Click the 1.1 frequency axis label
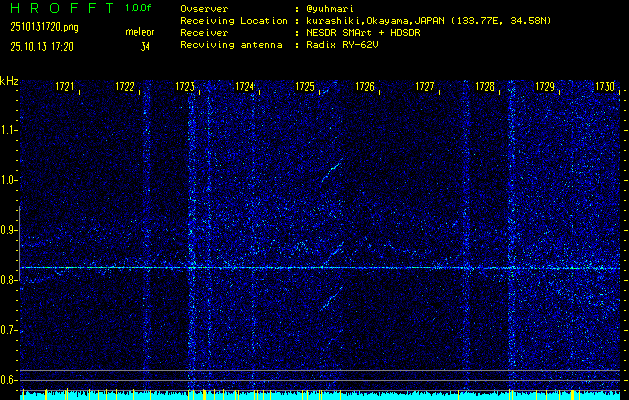This screenshot has width=629, height=400. pyautogui.click(x=9, y=130)
